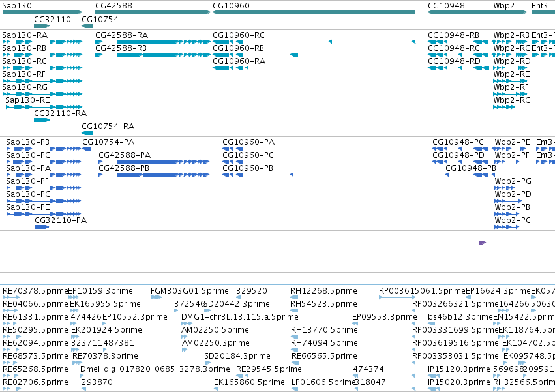Click the DMG1-chr3L.13.115.a.5prime label
The height and width of the screenshot is (392, 555).
click(239, 317)
